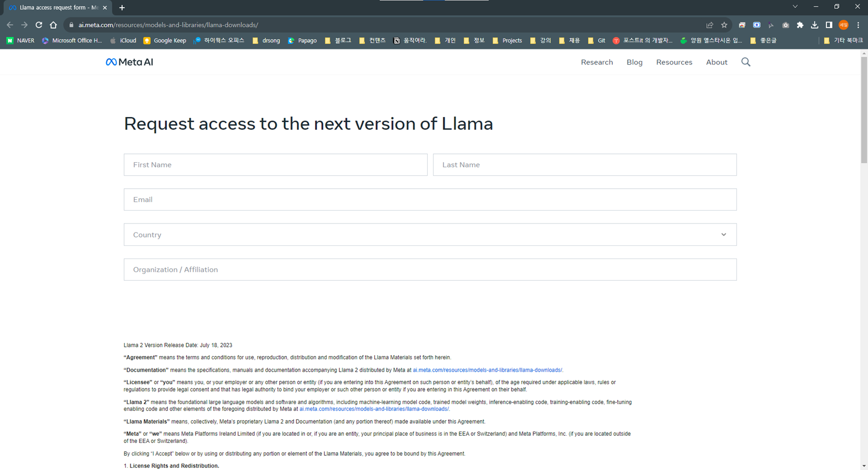Screen dimensions: 868x470
Task: Expand the 강의 bookmark folder
Action: tap(540, 41)
